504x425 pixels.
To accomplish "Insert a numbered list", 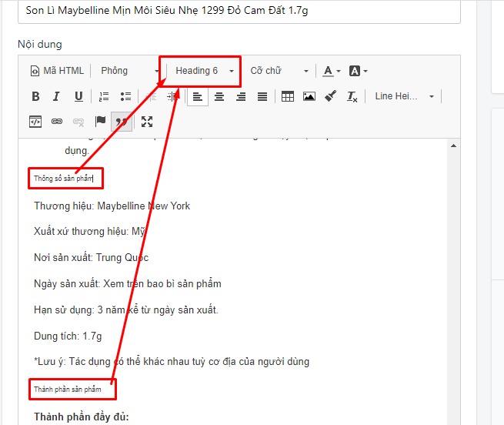I will (x=104, y=96).
